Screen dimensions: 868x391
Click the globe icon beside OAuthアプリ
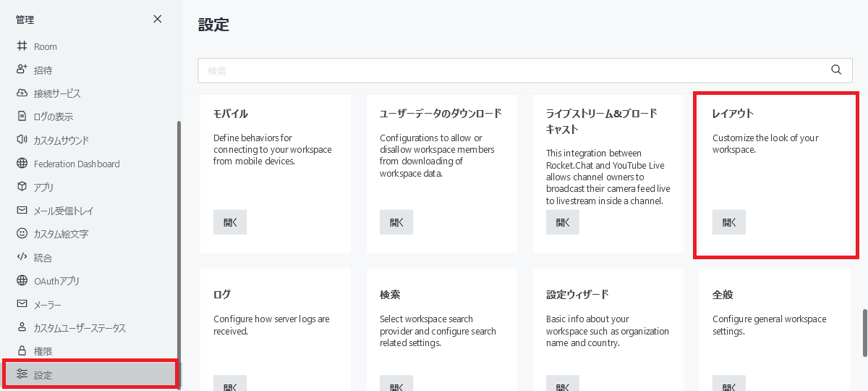coord(22,281)
